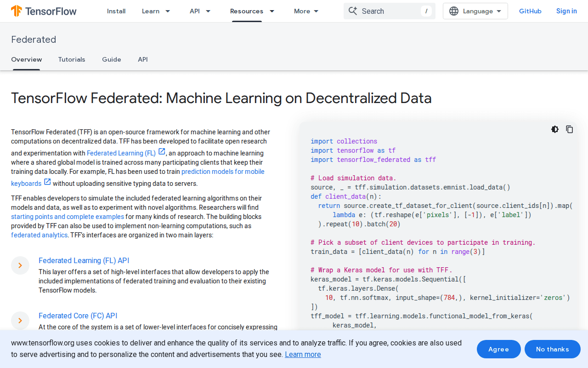Click the slash shortcut hint in search

[x=426, y=11]
